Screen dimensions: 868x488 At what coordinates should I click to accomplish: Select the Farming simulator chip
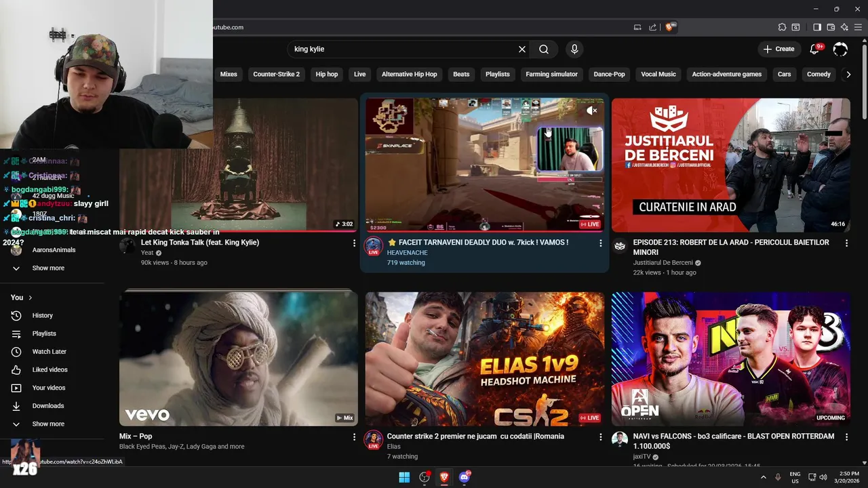pyautogui.click(x=551, y=75)
